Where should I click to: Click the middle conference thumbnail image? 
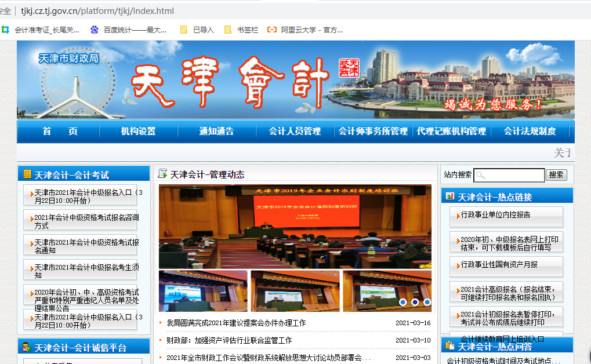[295, 291]
